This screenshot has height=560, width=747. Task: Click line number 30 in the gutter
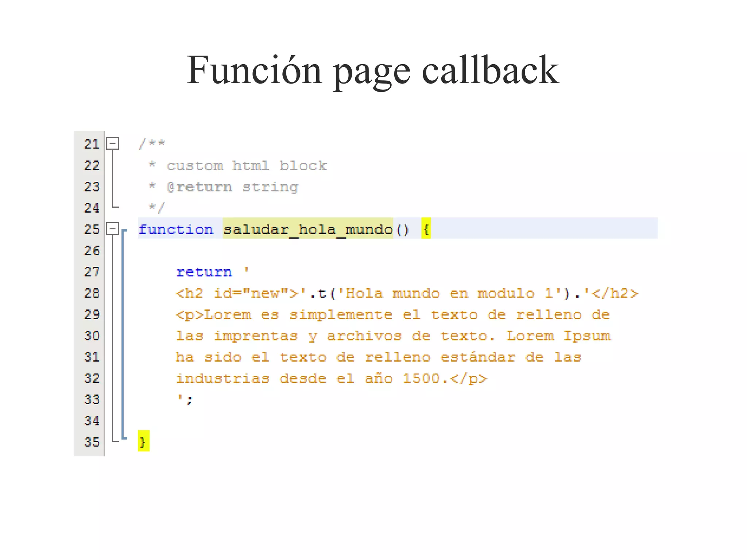pos(92,336)
